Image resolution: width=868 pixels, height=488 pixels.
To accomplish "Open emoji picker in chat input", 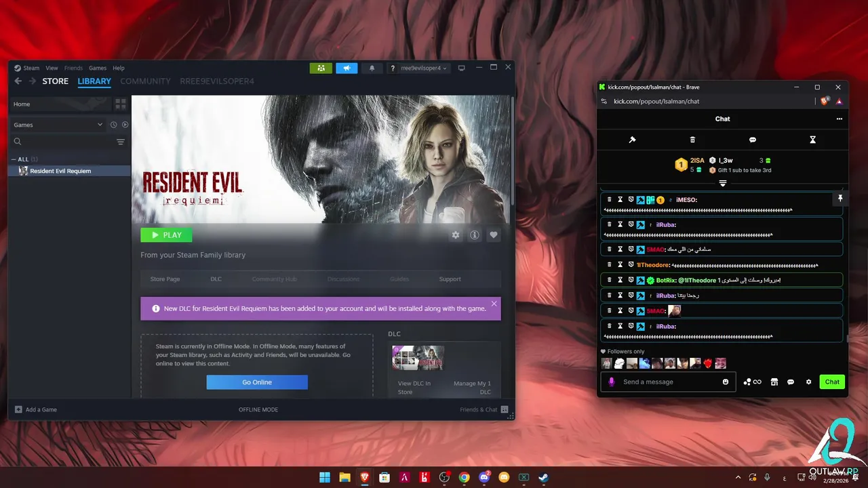I will point(726,382).
